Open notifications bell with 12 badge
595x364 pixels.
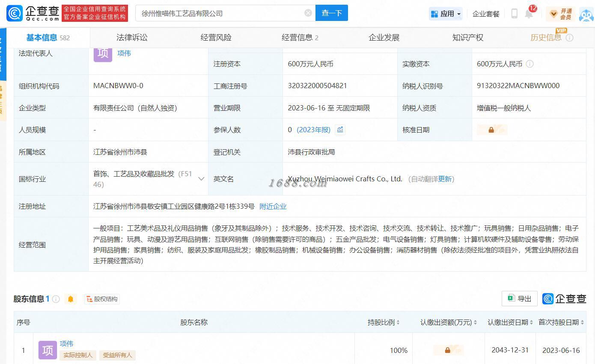tap(529, 14)
